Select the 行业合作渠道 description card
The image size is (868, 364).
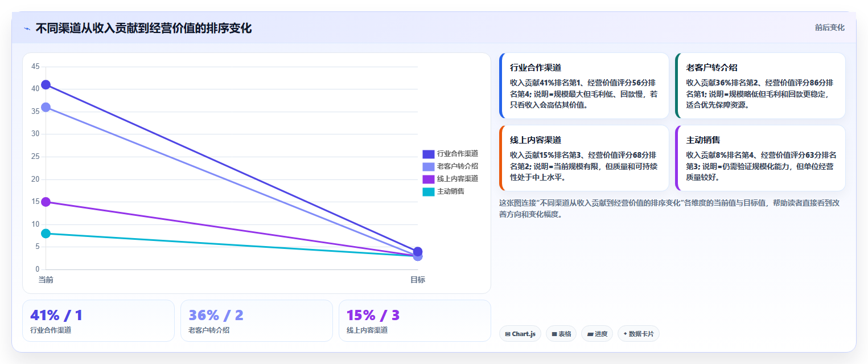pos(584,86)
